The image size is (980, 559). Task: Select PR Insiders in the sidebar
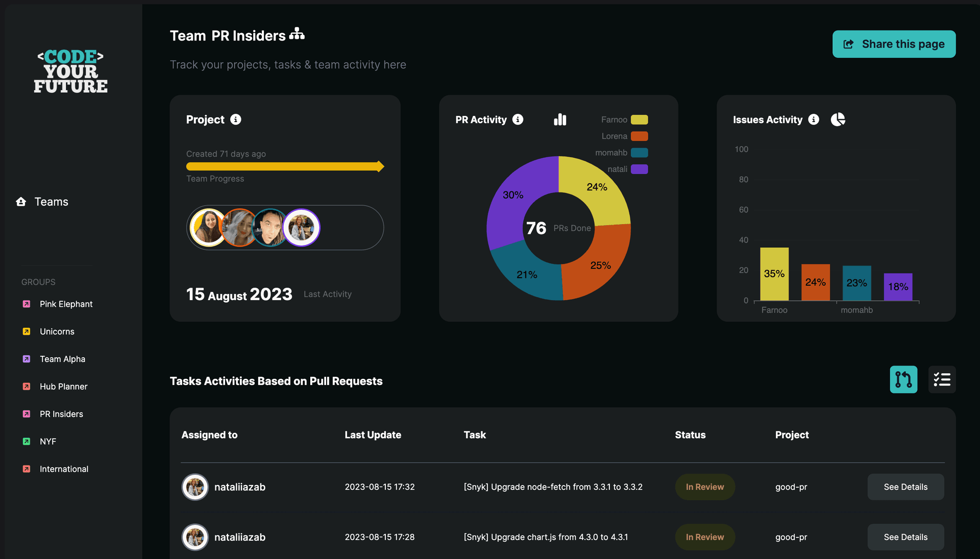click(x=61, y=414)
